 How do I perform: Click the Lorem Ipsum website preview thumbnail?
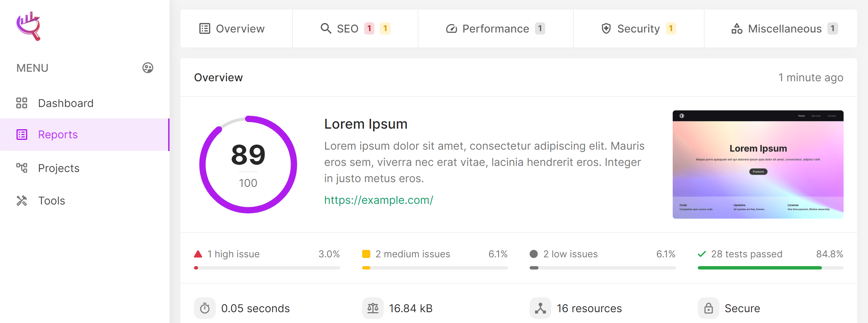tap(758, 164)
